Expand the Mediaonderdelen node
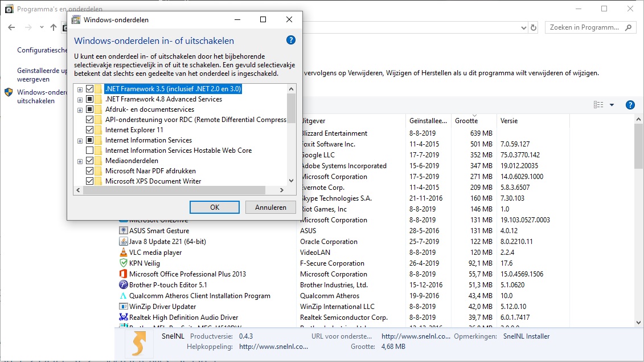The image size is (644, 362). (80, 161)
